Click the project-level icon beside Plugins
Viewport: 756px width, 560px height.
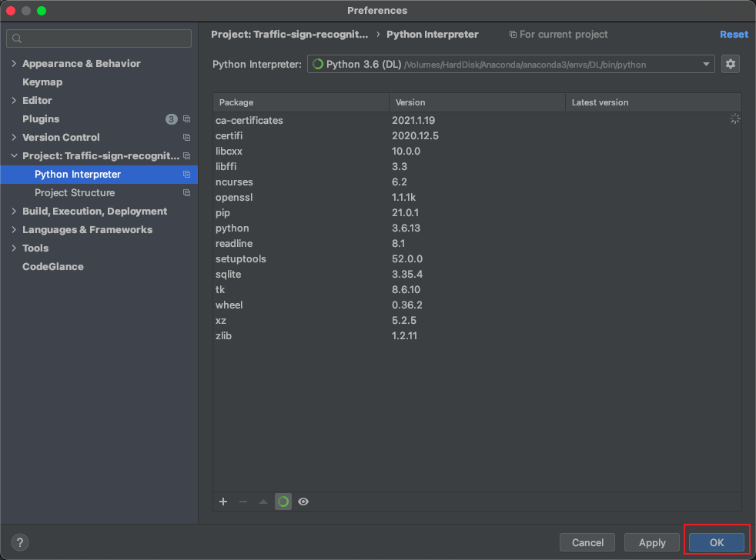(186, 119)
